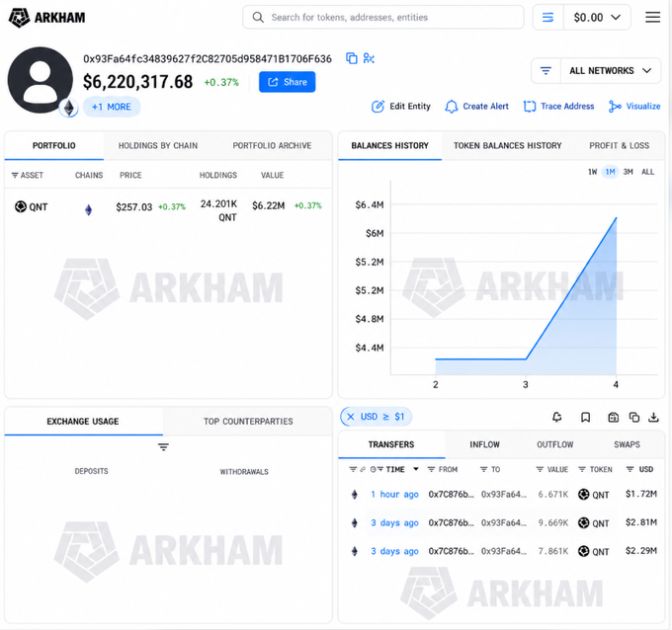Open the PROFIT & LOSS tab
Image resolution: width=672 pixels, height=630 pixels.
619,145
